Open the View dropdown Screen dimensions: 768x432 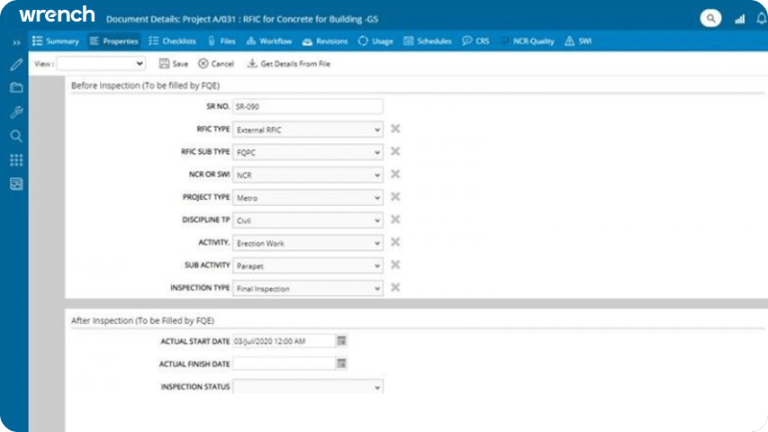tap(101, 64)
